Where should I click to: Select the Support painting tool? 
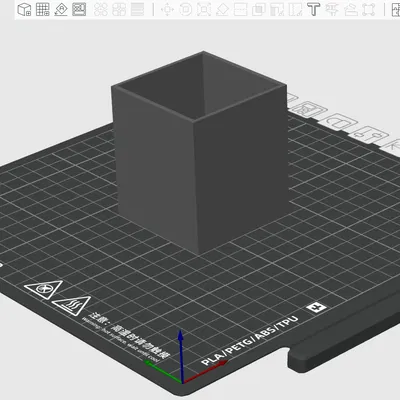point(277,9)
